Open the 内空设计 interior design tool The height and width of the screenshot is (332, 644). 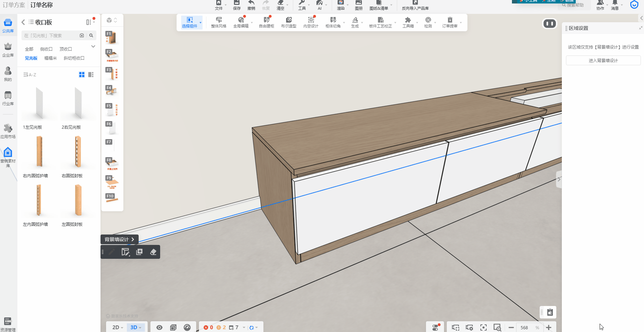pyautogui.click(x=311, y=22)
